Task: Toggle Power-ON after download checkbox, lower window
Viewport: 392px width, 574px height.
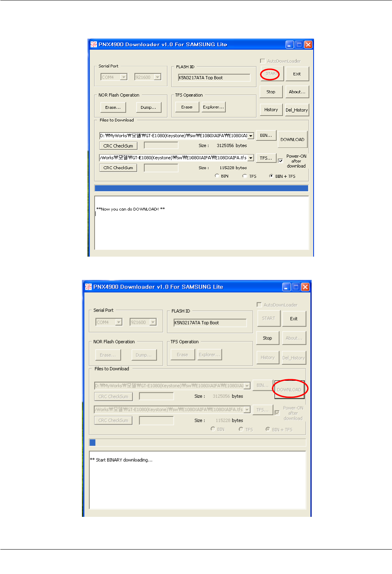Action: (277, 412)
